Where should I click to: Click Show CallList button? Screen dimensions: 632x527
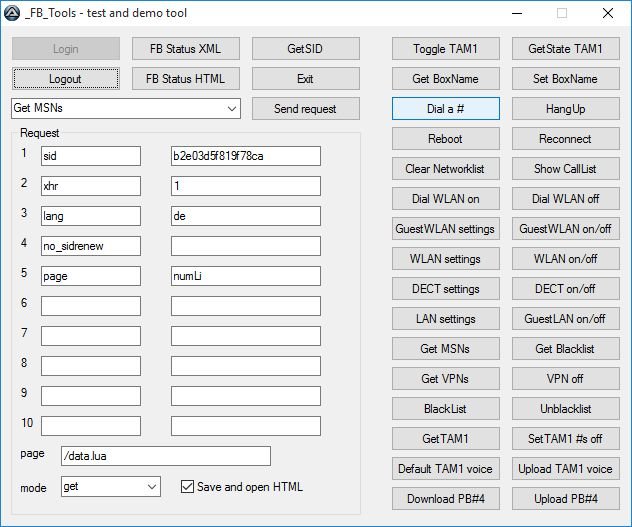(566, 169)
